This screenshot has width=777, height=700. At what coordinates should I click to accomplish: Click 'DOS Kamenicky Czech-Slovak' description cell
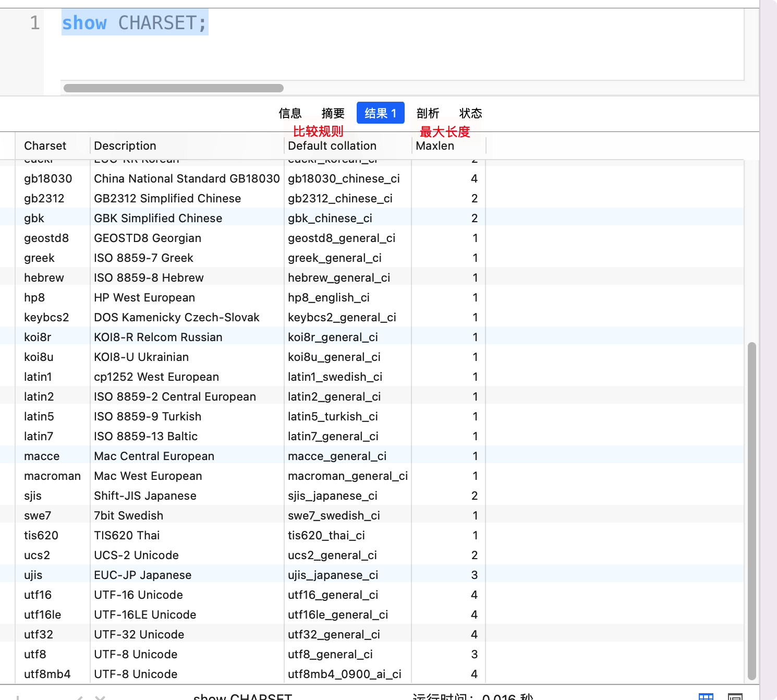(x=177, y=317)
